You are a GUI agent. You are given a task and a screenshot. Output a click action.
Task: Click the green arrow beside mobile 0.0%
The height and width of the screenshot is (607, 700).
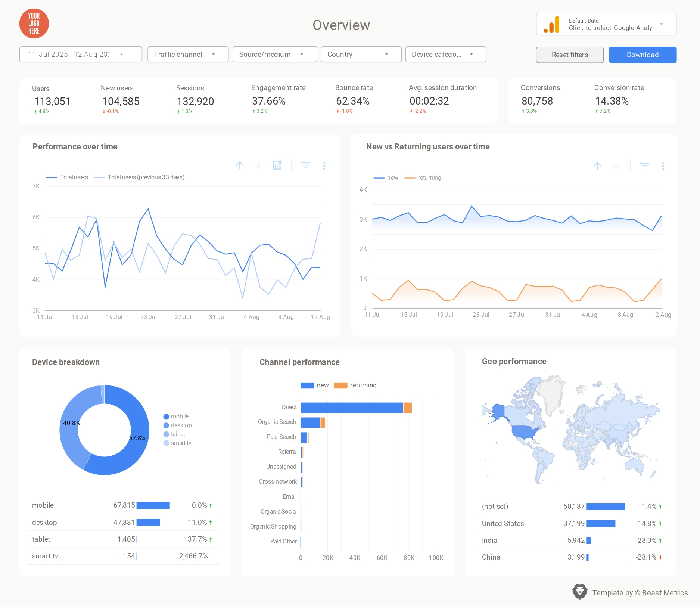(211, 505)
